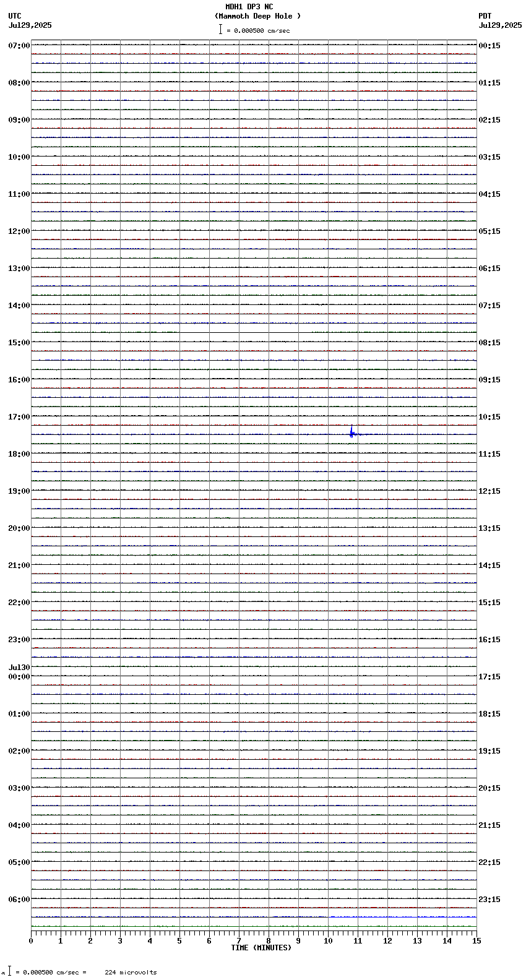Click the 7 minute tick label
The height and width of the screenshot is (980, 526).
[239, 941]
